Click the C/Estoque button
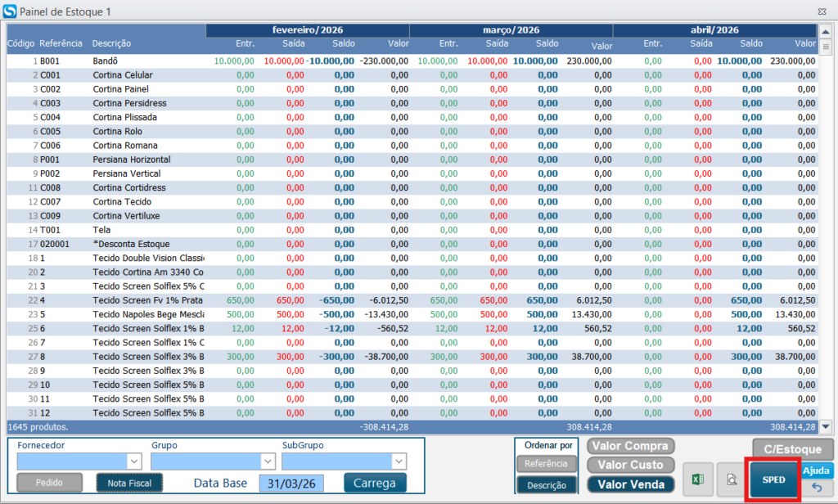This screenshot has width=838, height=504. click(x=793, y=448)
